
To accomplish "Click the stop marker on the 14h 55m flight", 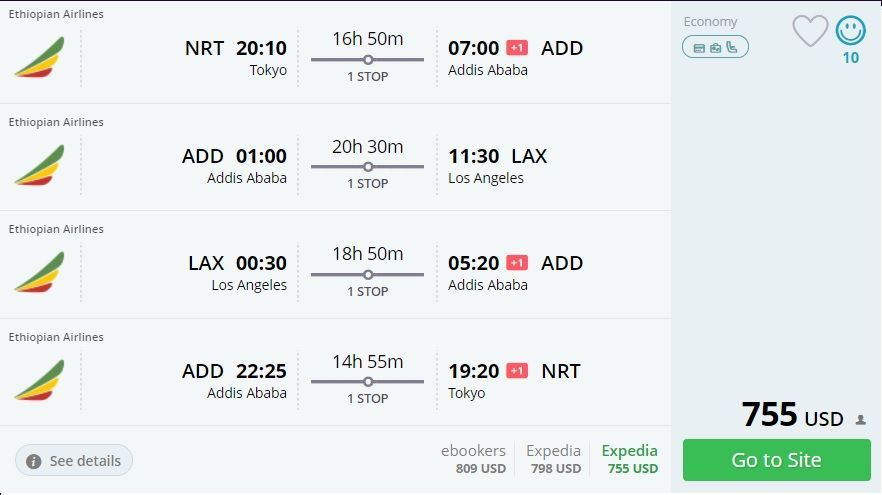I will click(368, 382).
